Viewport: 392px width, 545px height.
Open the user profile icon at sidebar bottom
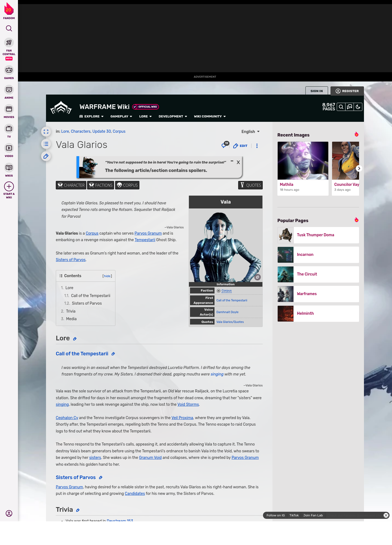pos(9,513)
